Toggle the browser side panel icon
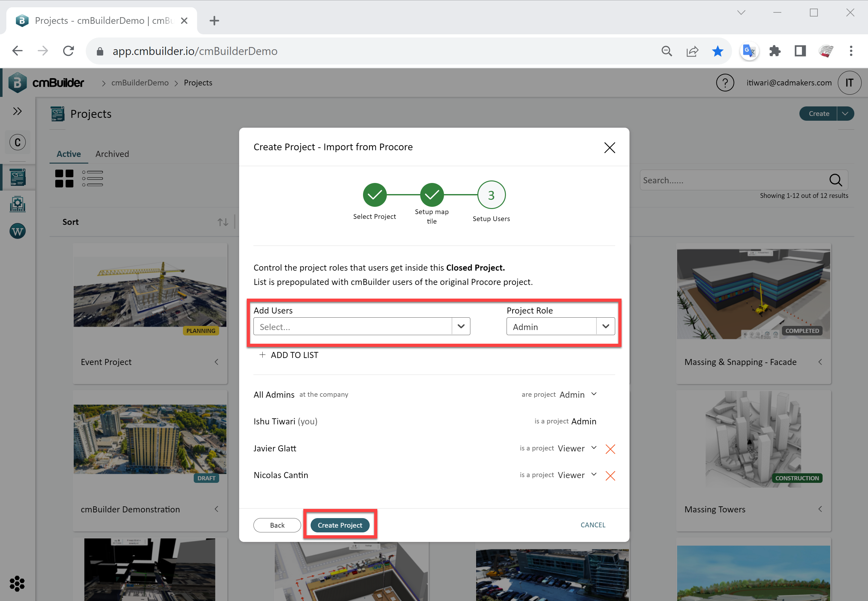Screen dimensions: 868x601 coord(800,51)
